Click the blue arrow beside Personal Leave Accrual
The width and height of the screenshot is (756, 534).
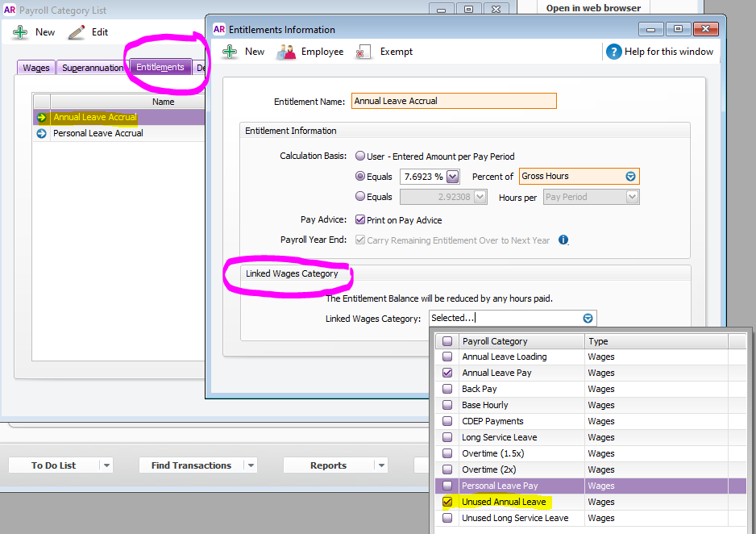[41, 134]
